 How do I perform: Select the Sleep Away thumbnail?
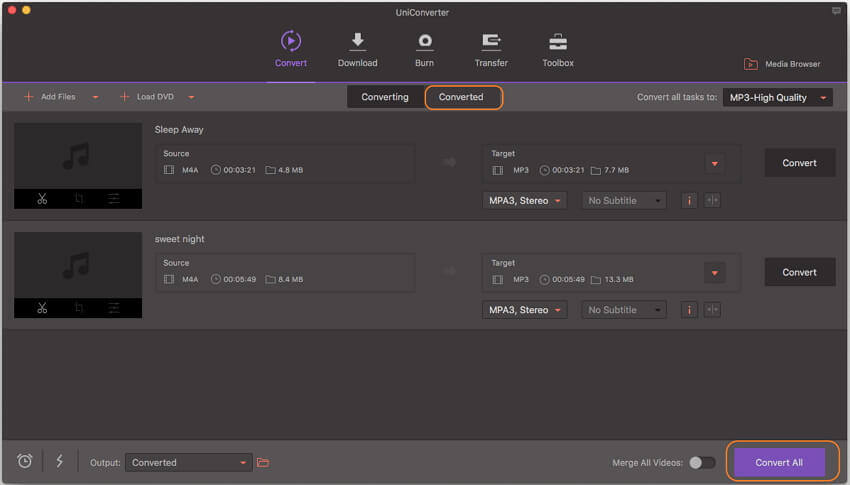pos(78,156)
